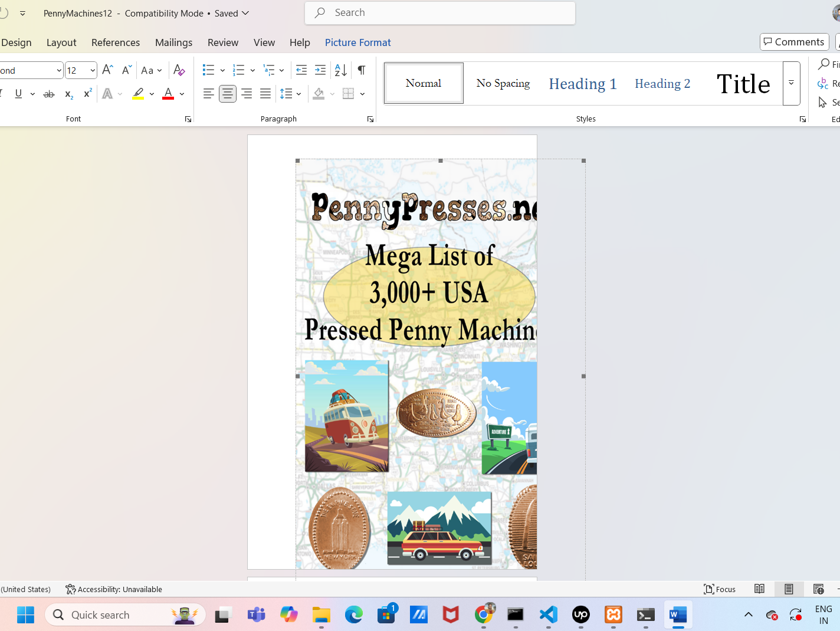Open the View tab

(264, 42)
